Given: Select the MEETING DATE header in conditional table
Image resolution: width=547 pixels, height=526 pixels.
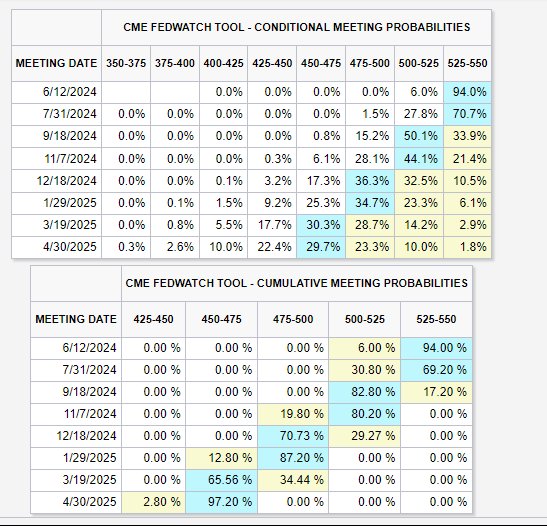Looking at the screenshot, I should point(57,63).
